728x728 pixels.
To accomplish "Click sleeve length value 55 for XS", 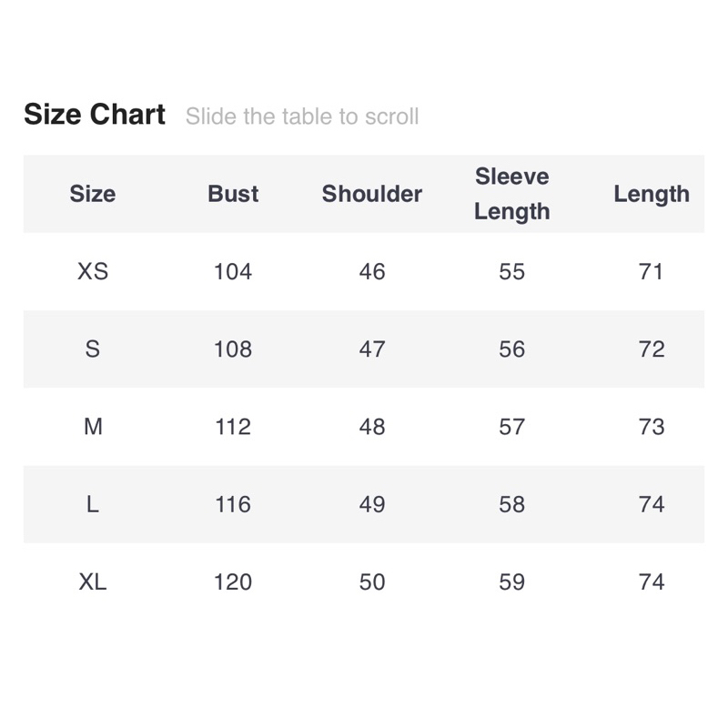I will pos(512,271).
